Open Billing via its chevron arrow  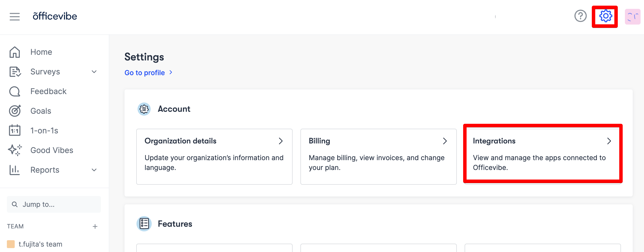click(445, 141)
